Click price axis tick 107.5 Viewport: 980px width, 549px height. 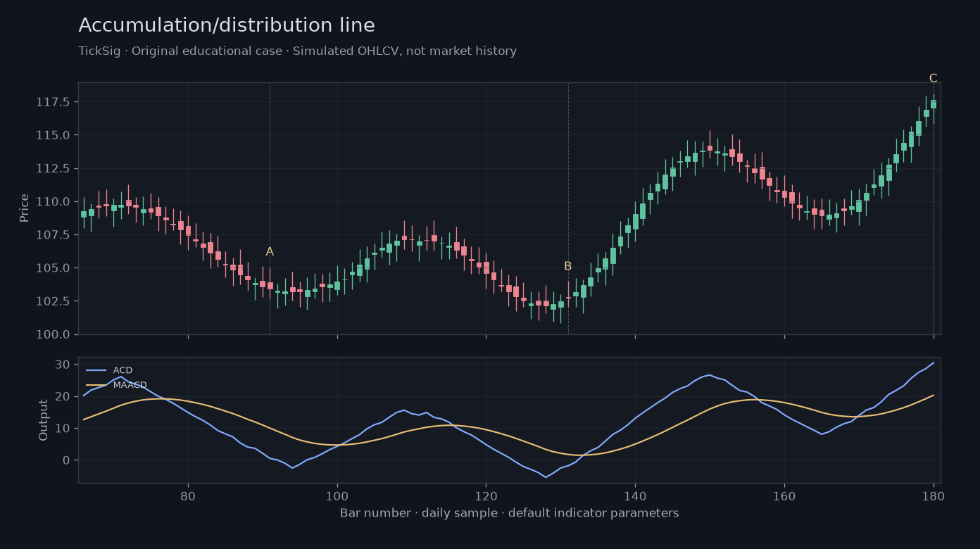(53, 234)
